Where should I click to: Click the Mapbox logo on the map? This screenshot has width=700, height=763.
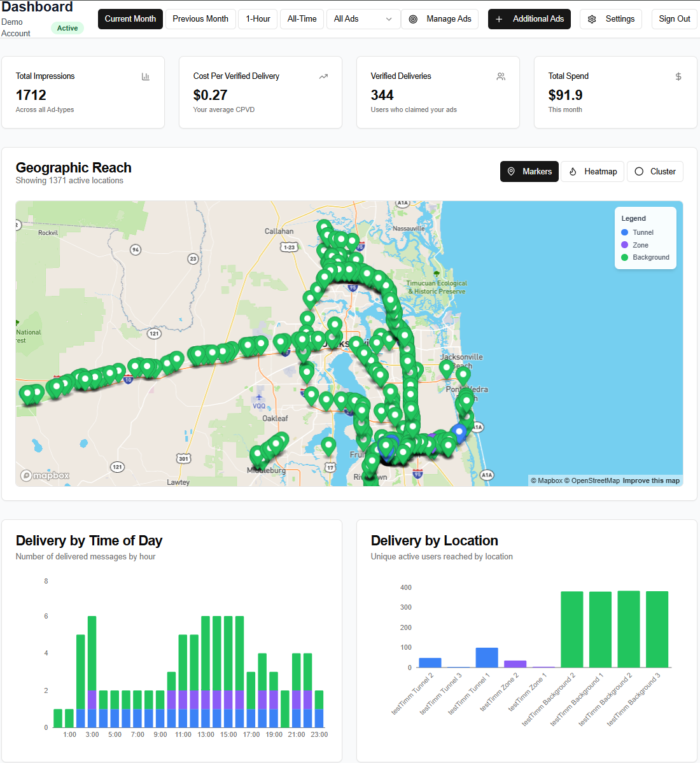point(45,475)
